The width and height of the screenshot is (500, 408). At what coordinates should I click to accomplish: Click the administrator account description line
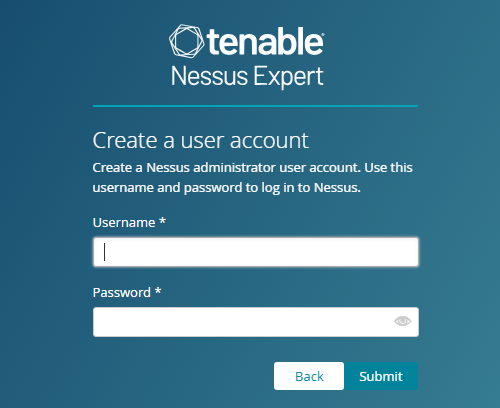coord(253,167)
